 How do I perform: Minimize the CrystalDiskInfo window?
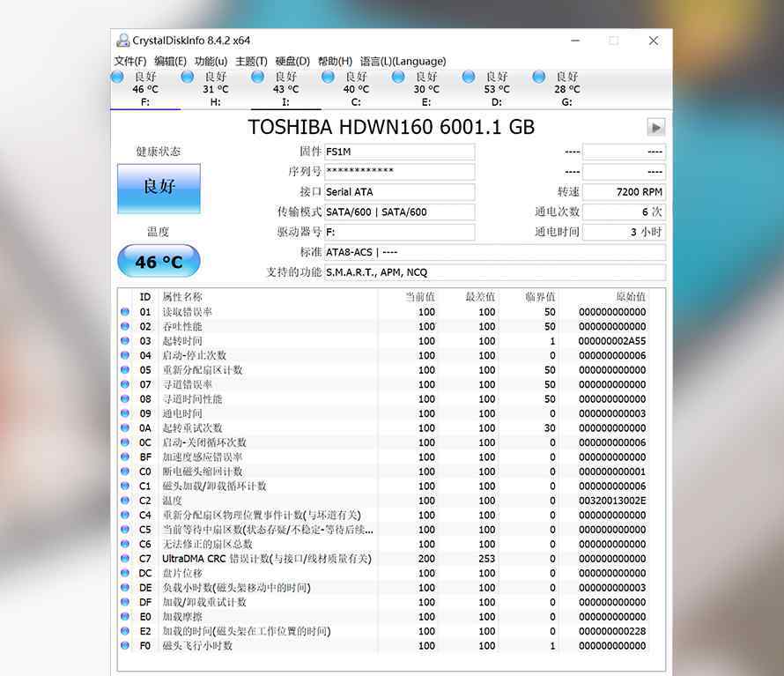coord(575,41)
